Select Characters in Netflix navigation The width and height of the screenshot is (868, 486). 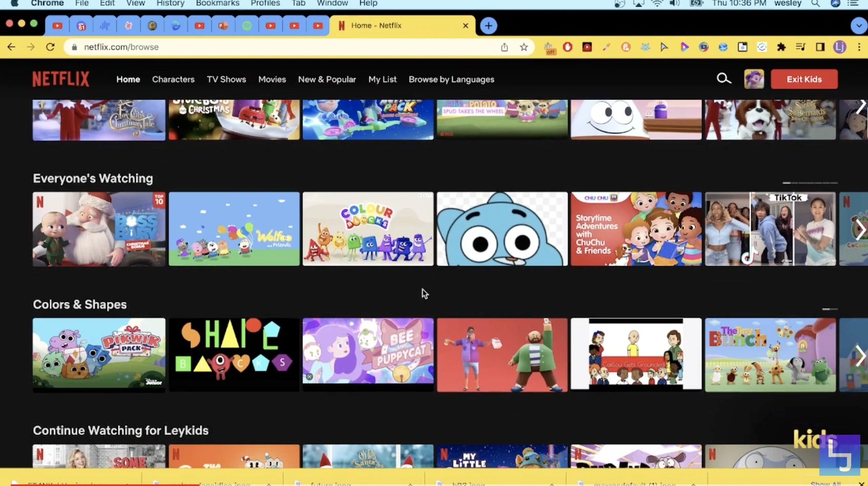(x=173, y=79)
